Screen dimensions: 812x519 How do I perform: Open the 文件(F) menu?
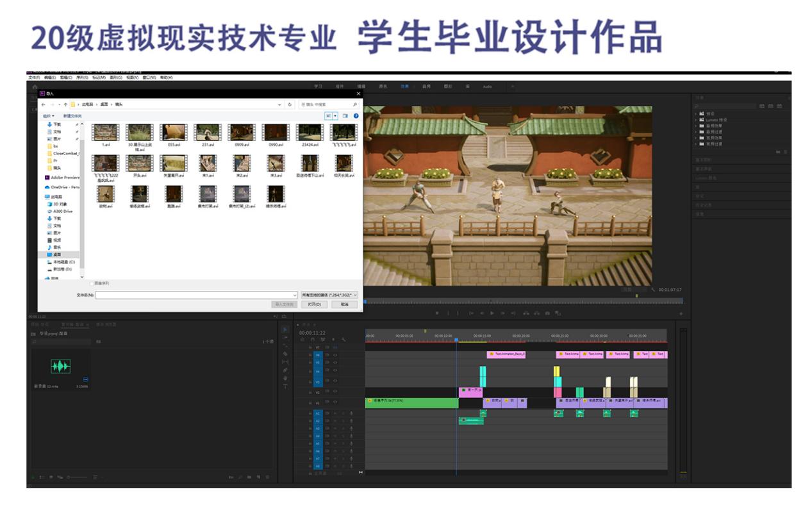coord(34,78)
